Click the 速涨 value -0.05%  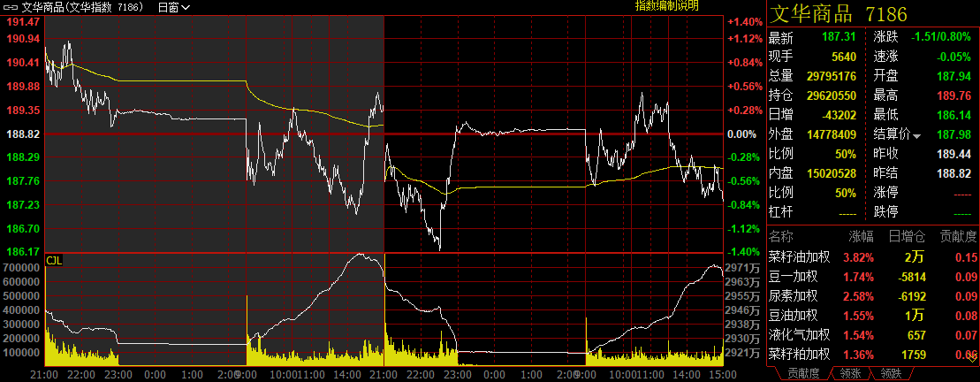click(953, 57)
